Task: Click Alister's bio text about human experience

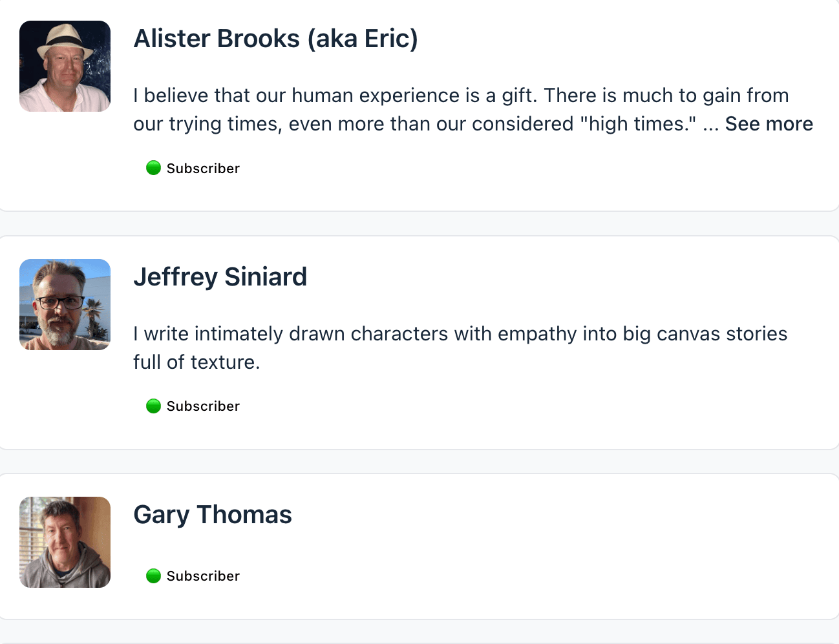Action: tap(460, 96)
